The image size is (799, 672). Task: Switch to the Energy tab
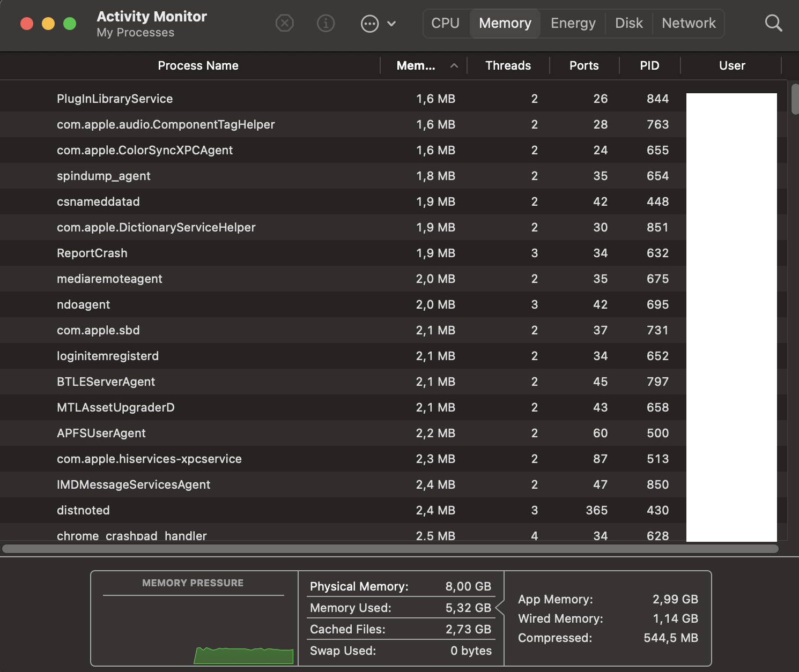point(573,24)
